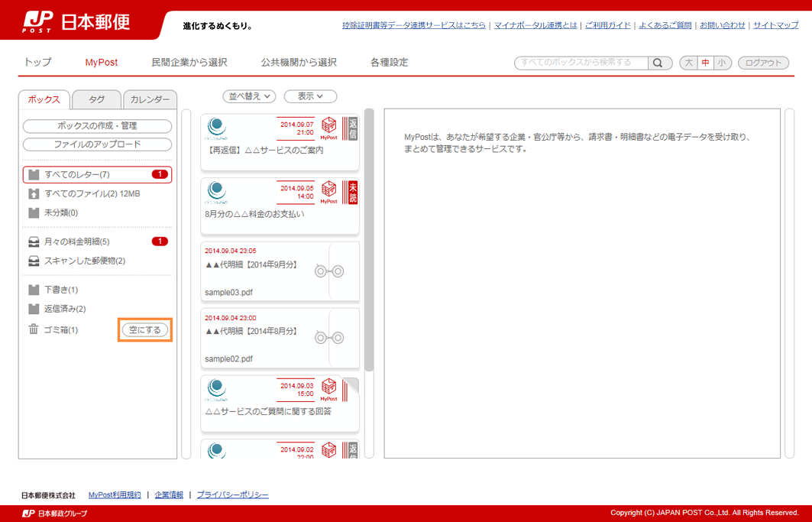Screen dimensions: 812x522
Task: Click the すべてのファイル upload folder icon
Action: click(x=34, y=194)
